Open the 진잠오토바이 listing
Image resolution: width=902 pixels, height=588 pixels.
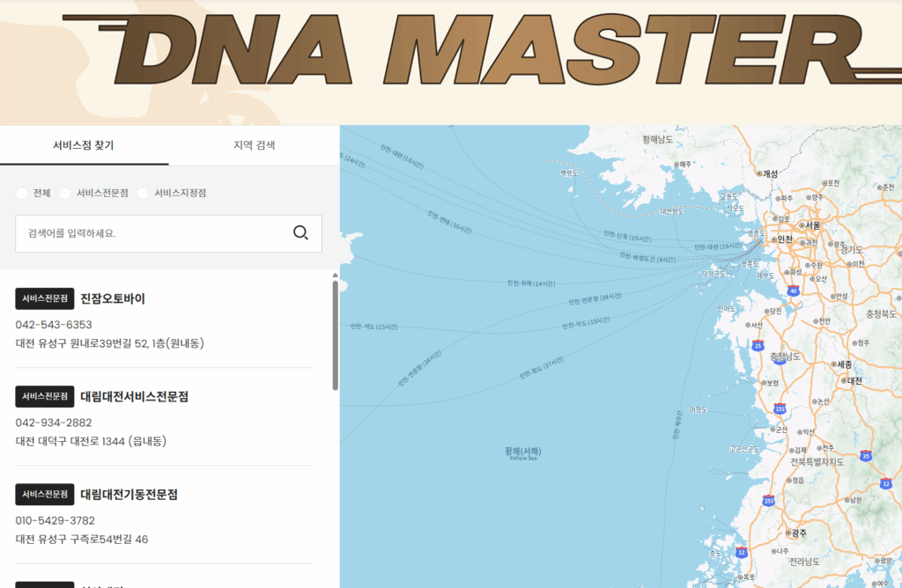[x=113, y=299]
